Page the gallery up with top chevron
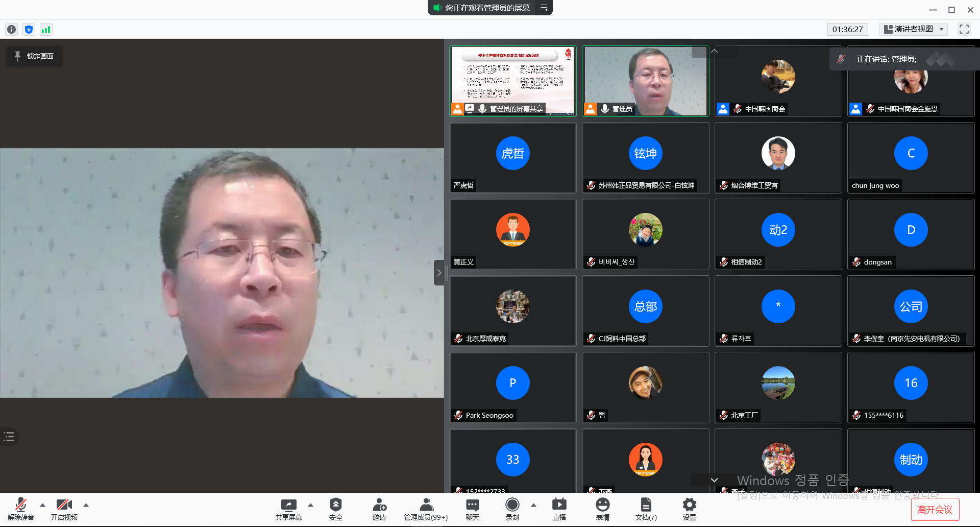The width and height of the screenshot is (980, 527). click(715, 51)
